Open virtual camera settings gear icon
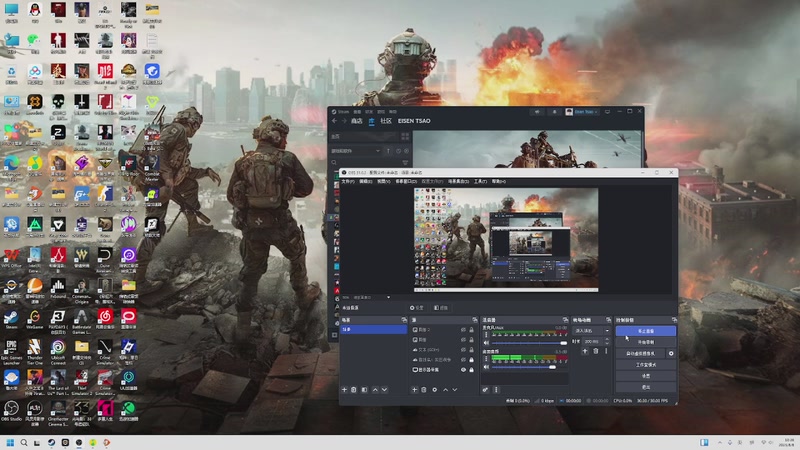This screenshot has width=800, height=450. [x=671, y=354]
